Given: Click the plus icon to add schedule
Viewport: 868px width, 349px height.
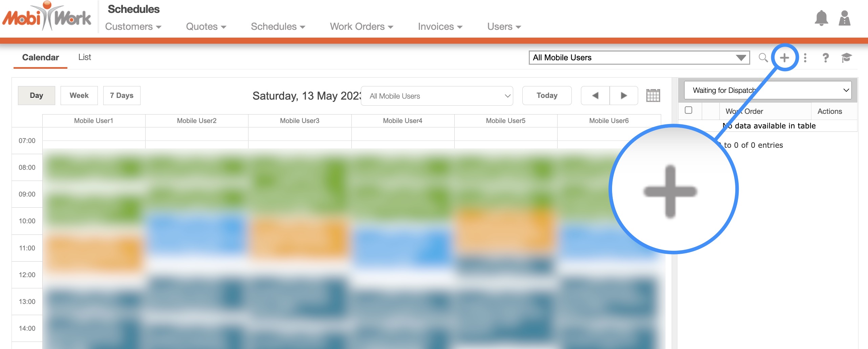Looking at the screenshot, I should point(784,58).
